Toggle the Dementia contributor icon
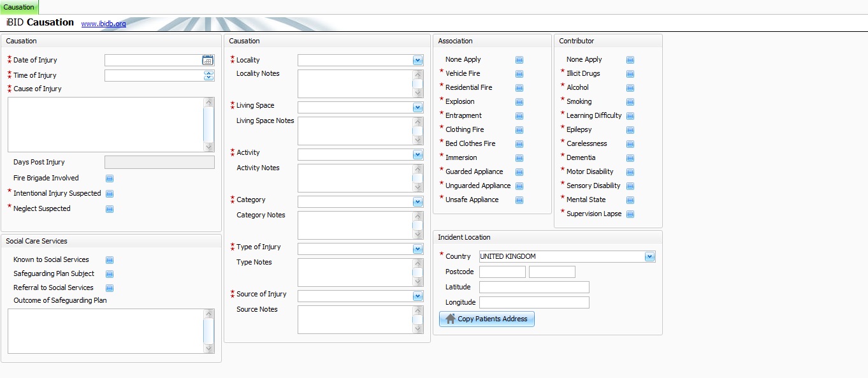Image resolution: width=868 pixels, height=378 pixels. coord(630,158)
